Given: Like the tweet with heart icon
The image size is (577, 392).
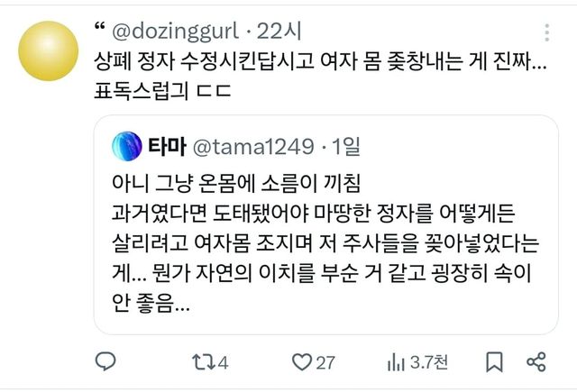Looking at the screenshot, I should pyautogui.click(x=302, y=362).
